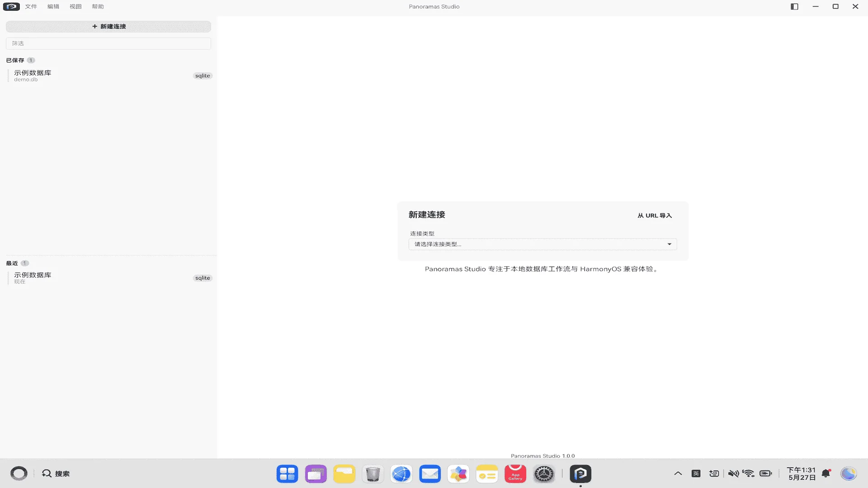Click the 新建连接 button in sidebar
868x488 pixels.
tap(108, 26)
